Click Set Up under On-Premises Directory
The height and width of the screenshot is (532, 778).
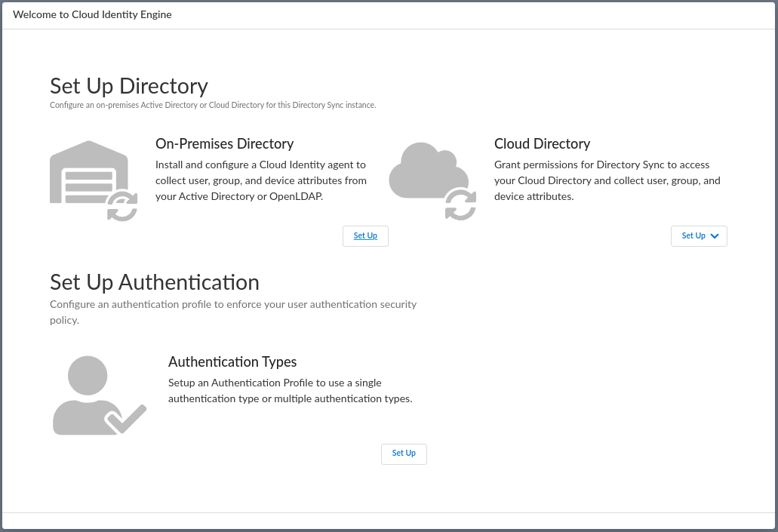(x=365, y=235)
